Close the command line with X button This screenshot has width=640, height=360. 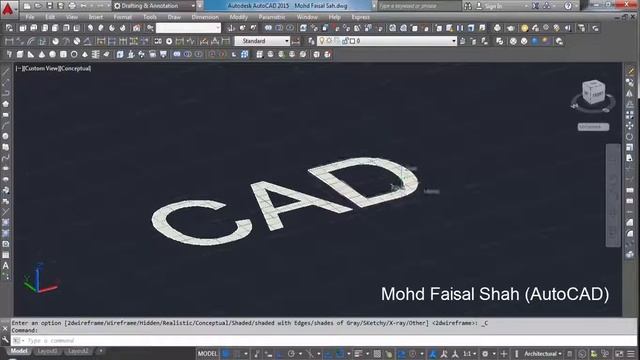(x=5, y=329)
